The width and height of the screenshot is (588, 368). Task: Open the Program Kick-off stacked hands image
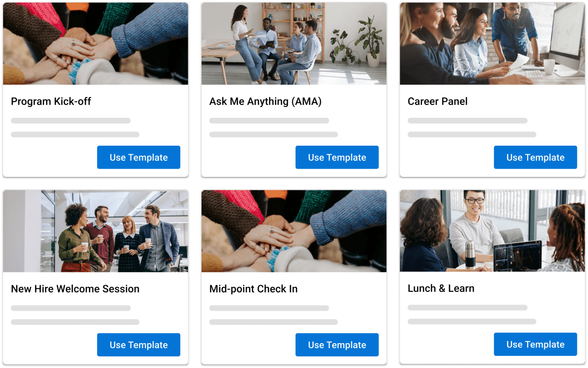[95, 44]
